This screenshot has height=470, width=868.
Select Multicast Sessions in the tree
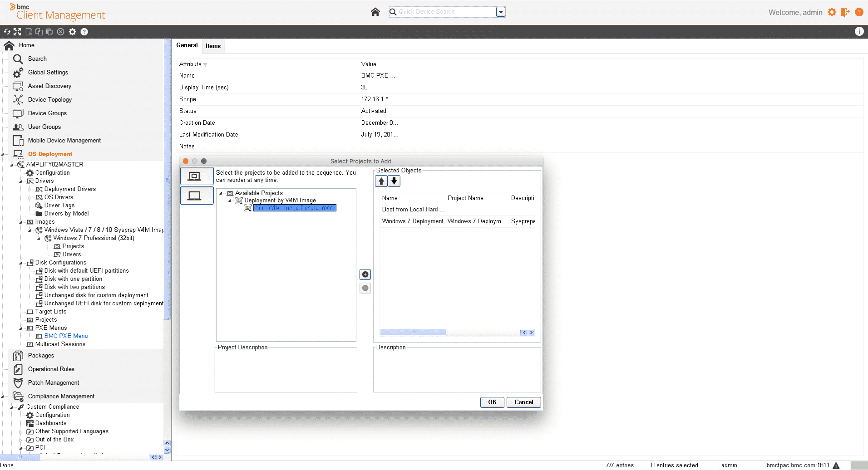(60, 344)
